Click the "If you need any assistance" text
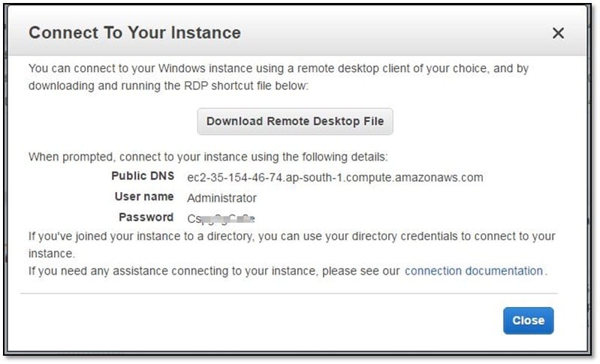Image resolution: width=600 pixels, height=364 pixels. (x=213, y=271)
